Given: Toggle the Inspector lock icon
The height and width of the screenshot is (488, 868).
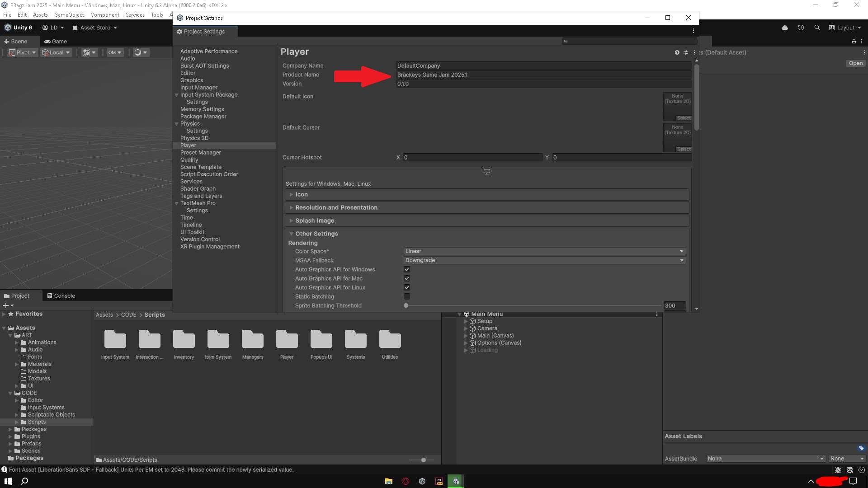Looking at the screenshot, I should [854, 41].
